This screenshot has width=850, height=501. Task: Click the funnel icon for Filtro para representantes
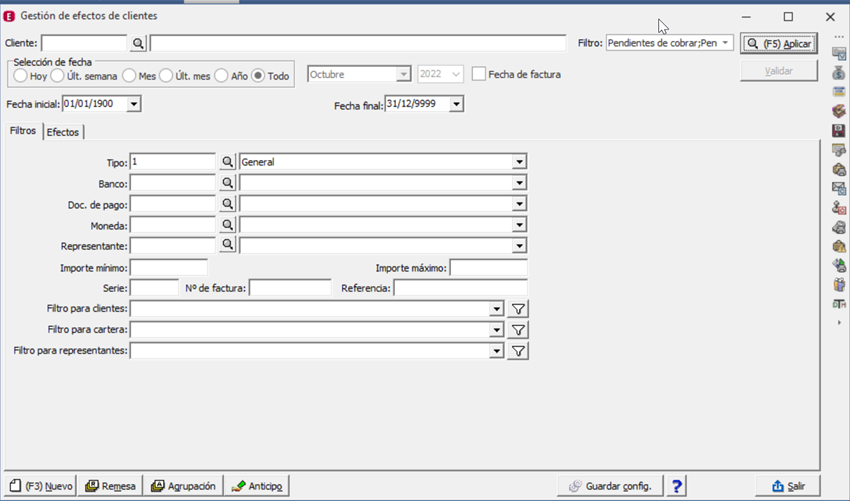coord(518,351)
